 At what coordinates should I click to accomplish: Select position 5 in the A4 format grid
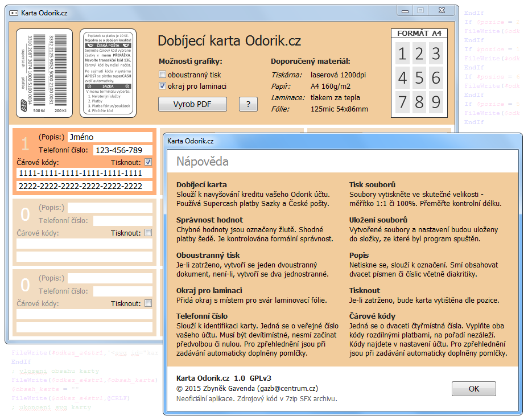419,78
